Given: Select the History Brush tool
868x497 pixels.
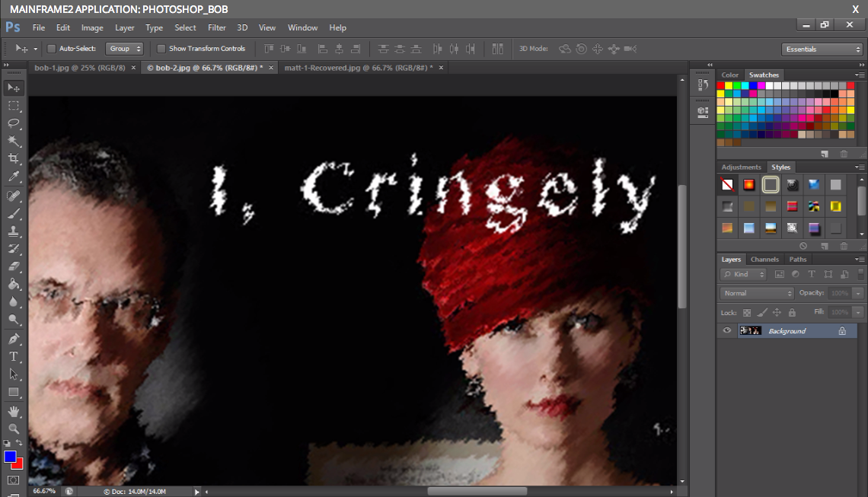Looking at the screenshot, I should pos(14,249).
